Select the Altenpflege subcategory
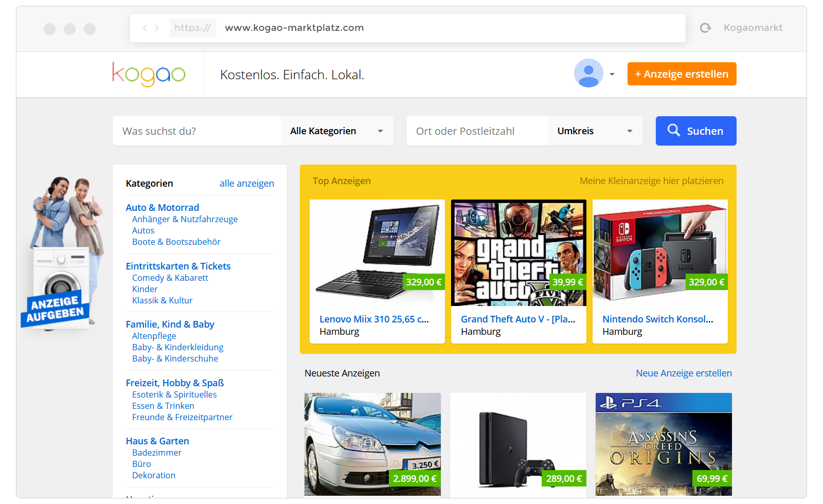The width and height of the screenshot is (823, 504). [x=154, y=336]
